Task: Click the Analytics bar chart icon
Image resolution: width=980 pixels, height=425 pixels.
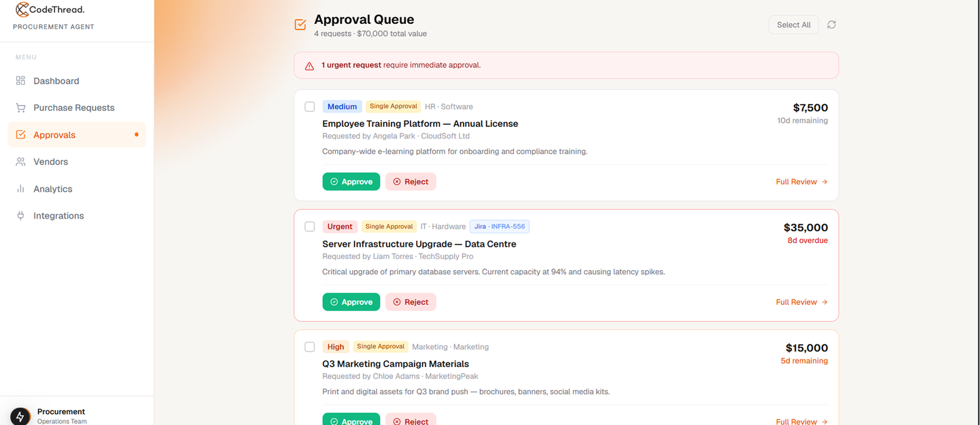Action: (21, 189)
